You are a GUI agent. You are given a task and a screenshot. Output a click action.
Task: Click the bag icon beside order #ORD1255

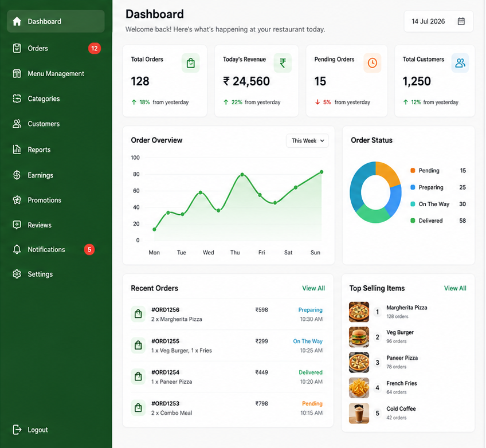click(x=138, y=345)
